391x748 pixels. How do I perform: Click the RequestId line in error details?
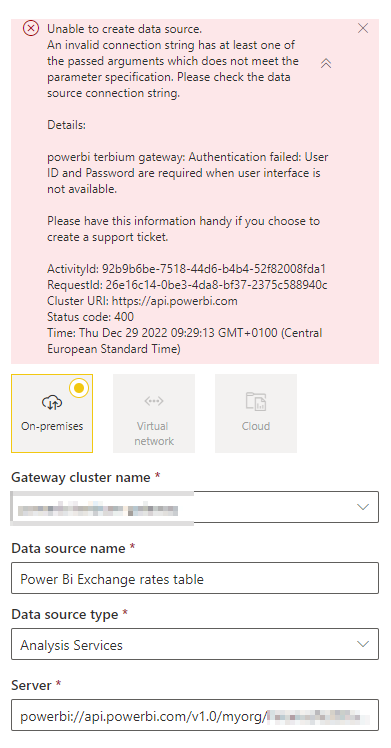(187, 285)
